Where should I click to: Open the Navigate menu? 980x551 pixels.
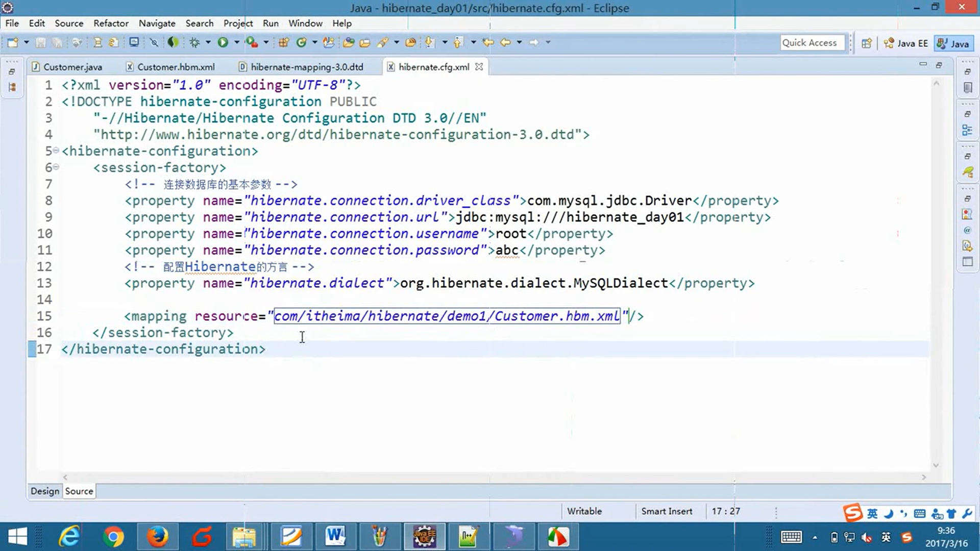point(157,23)
